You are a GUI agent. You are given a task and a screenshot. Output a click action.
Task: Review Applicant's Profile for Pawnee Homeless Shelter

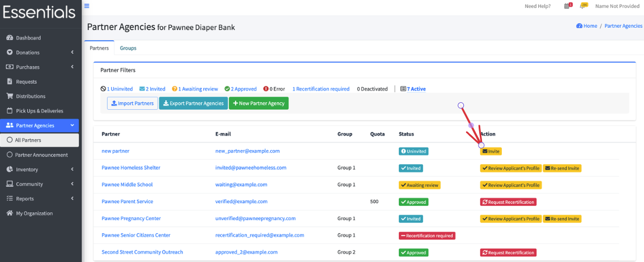511,168
